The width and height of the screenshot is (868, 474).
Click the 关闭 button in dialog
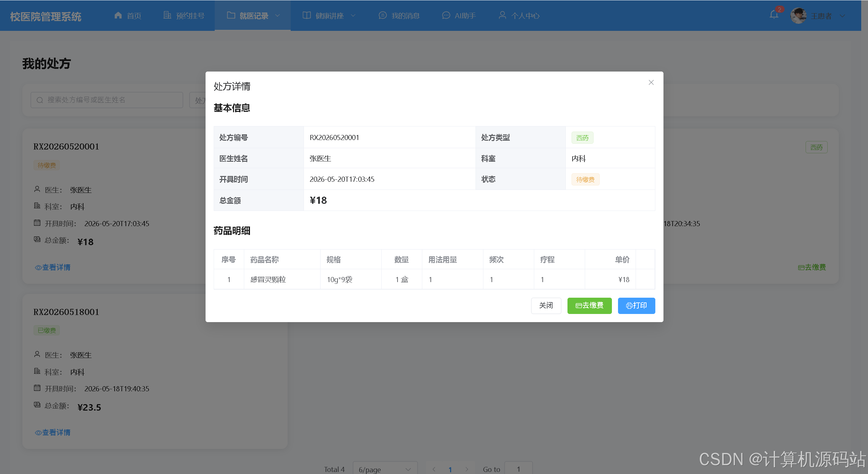[x=546, y=305]
